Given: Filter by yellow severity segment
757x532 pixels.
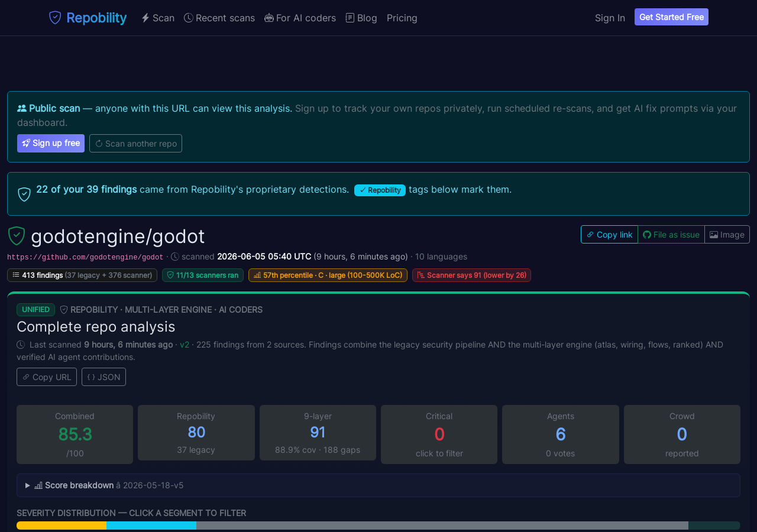Looking at the screenshot, I should [x=62, y=525].
